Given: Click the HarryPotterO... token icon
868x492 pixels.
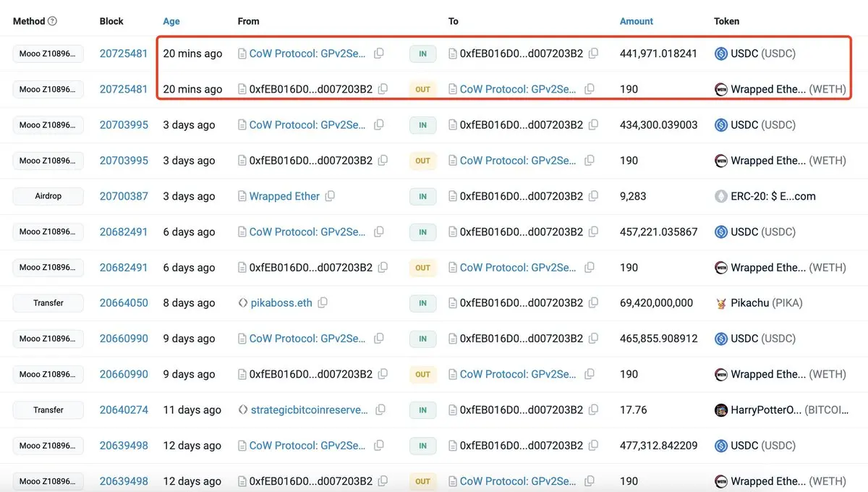Looking at the screenshot, I should (720, 410).
